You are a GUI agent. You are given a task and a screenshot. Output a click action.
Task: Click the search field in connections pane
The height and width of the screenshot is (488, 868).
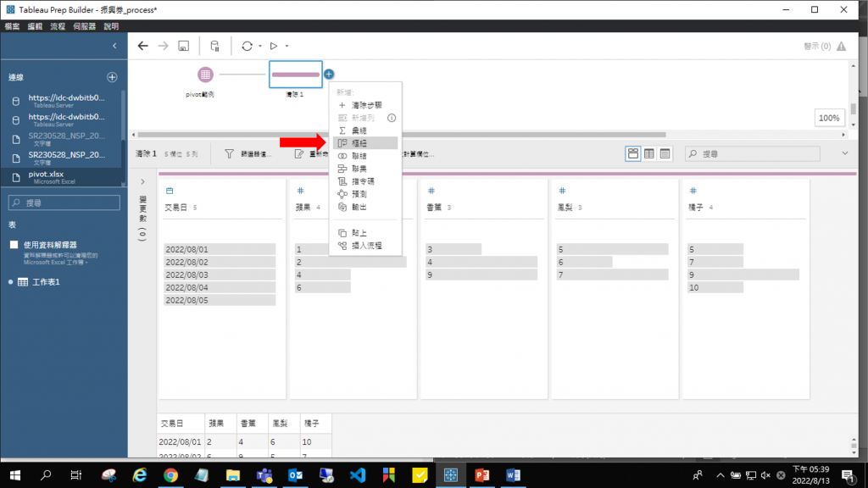(x=64, y=203)
